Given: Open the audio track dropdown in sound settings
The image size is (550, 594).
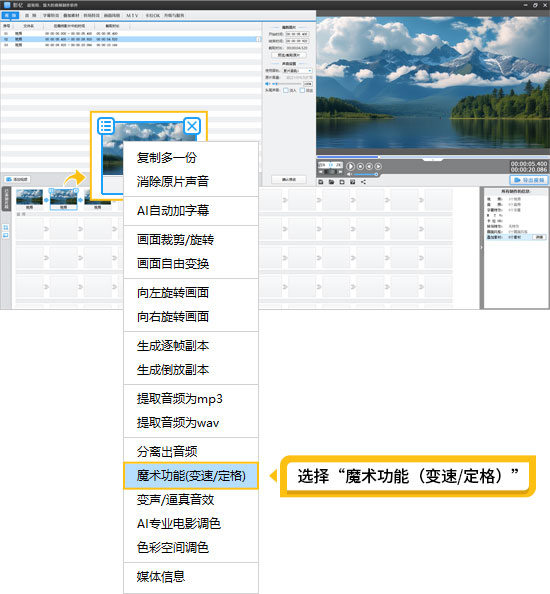Looking at the screenshot, I should (297, 71).
